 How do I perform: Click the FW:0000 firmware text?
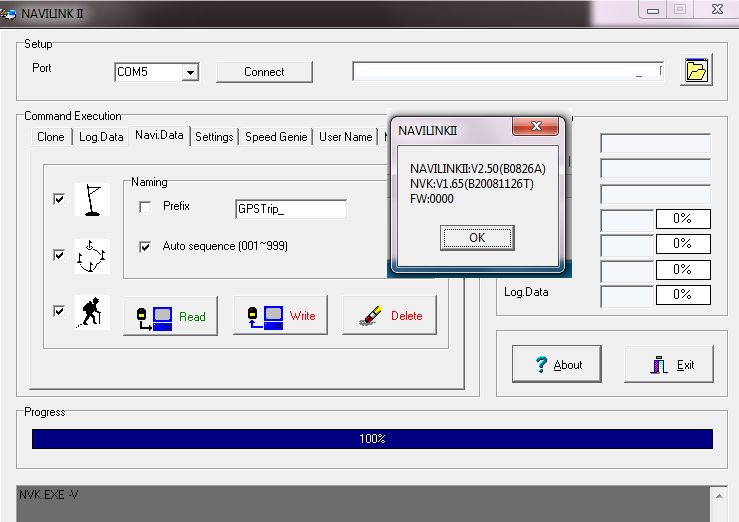click(x=432, y=199)
